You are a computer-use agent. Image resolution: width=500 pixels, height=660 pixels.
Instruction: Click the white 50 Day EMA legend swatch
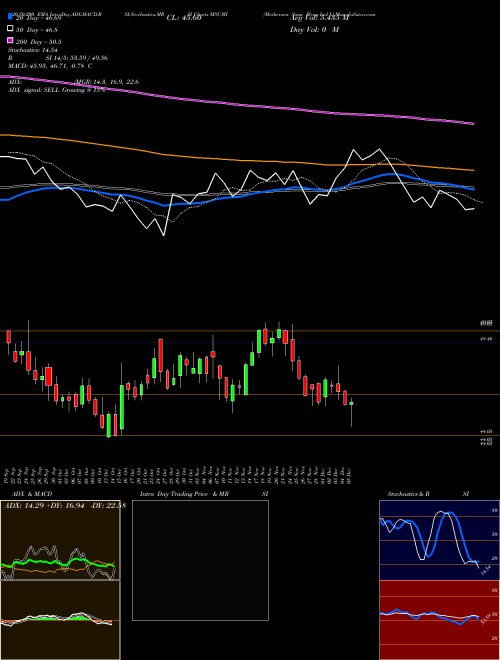[x=10, y=29]
